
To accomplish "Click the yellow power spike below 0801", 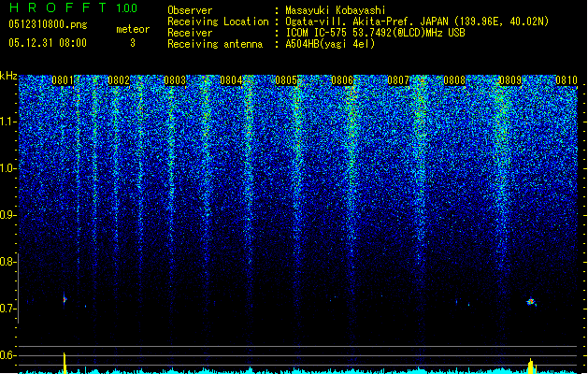I will (x=65, y=363).
